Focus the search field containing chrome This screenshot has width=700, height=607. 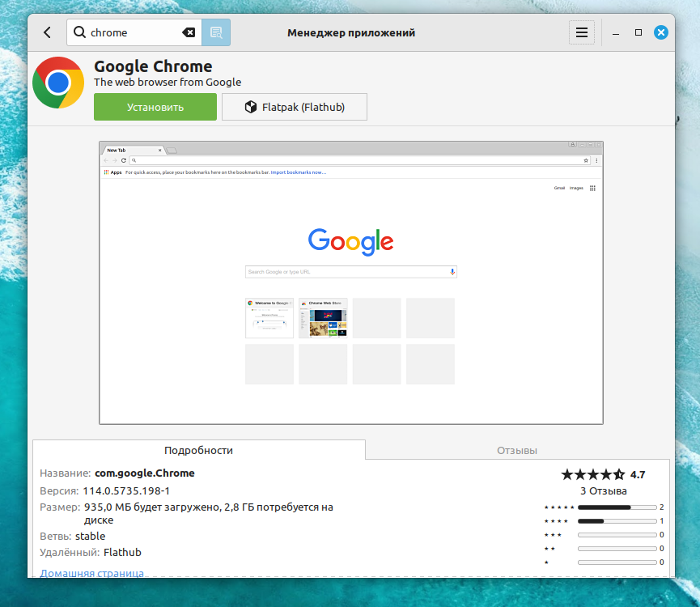134,32
